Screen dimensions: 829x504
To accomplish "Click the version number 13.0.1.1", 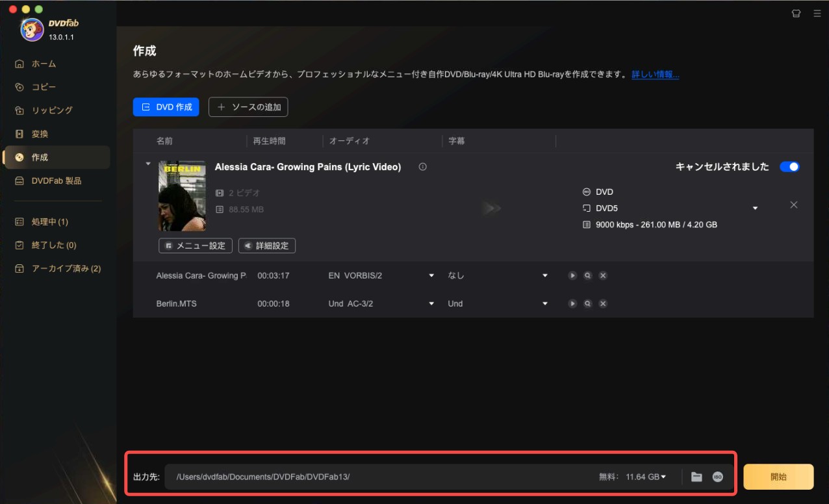I will [61, 37].
